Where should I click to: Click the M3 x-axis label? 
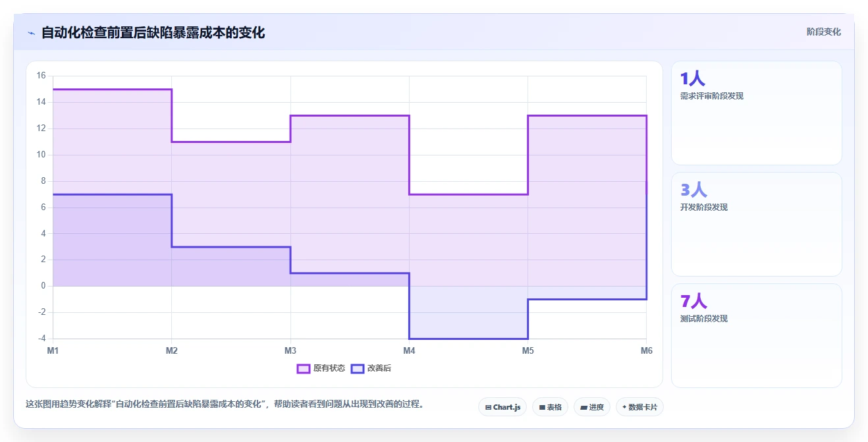tap(290, 350)
